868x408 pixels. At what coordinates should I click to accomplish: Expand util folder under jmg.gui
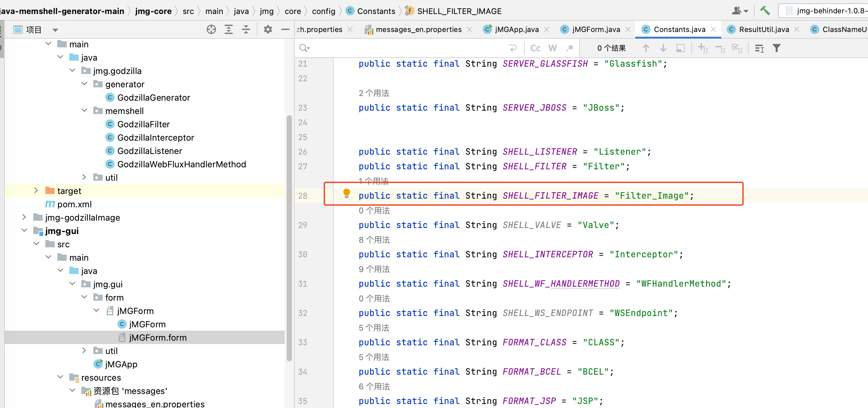coord(85,350)
